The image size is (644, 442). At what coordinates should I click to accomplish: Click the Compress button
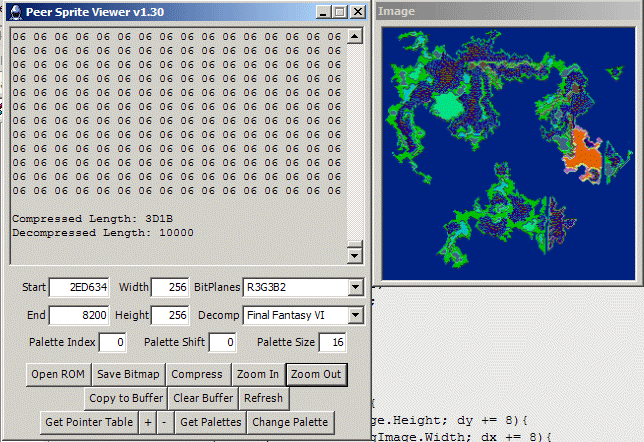click(197, 374)
